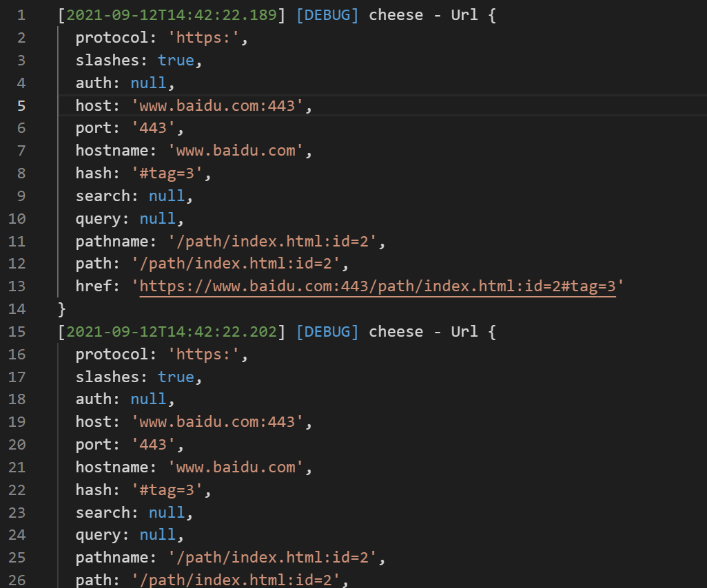Viewport: 707px width, 588px height.
Task: Click the timestamp 2021-09-12T14:42:22.189
Action: tap(172, 15)
